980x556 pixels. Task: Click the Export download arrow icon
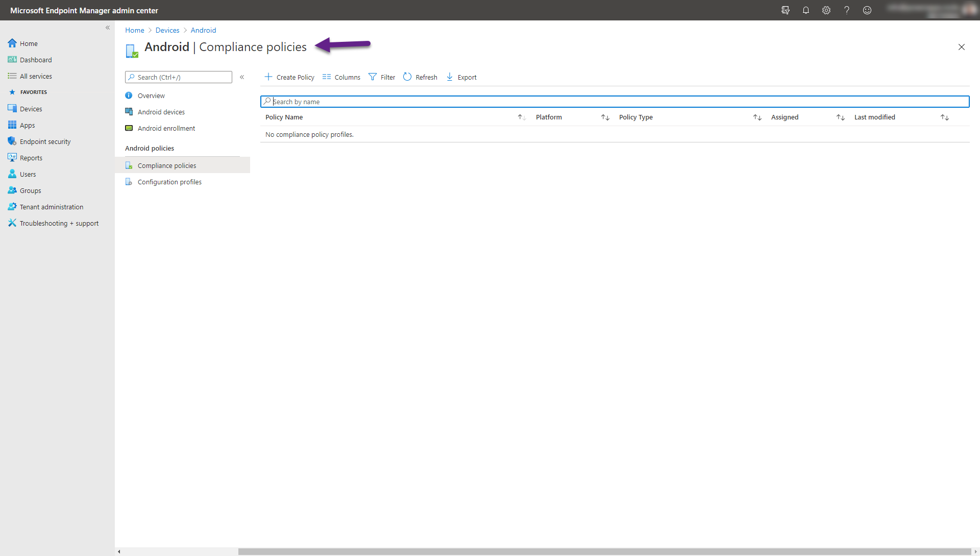(450, 77)
